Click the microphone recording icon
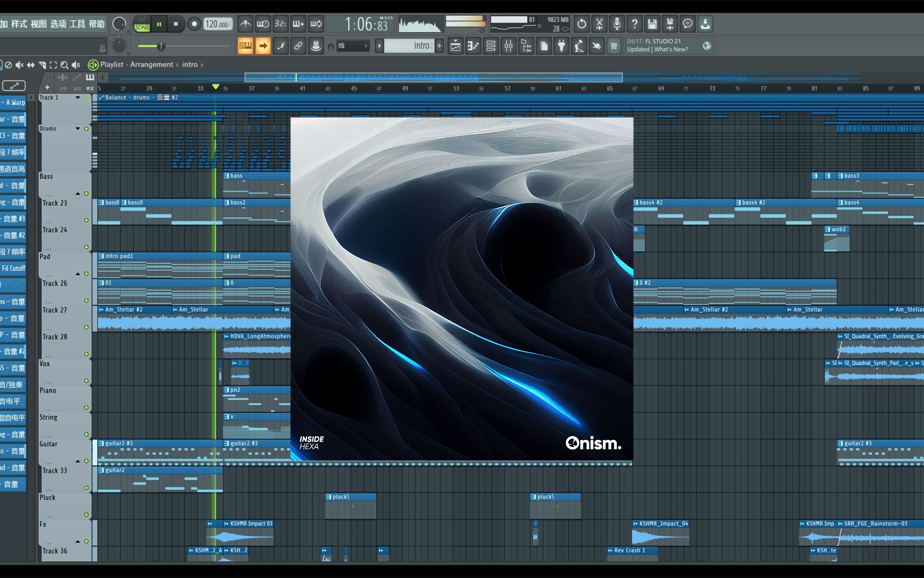924x578 pixels. 617,24
